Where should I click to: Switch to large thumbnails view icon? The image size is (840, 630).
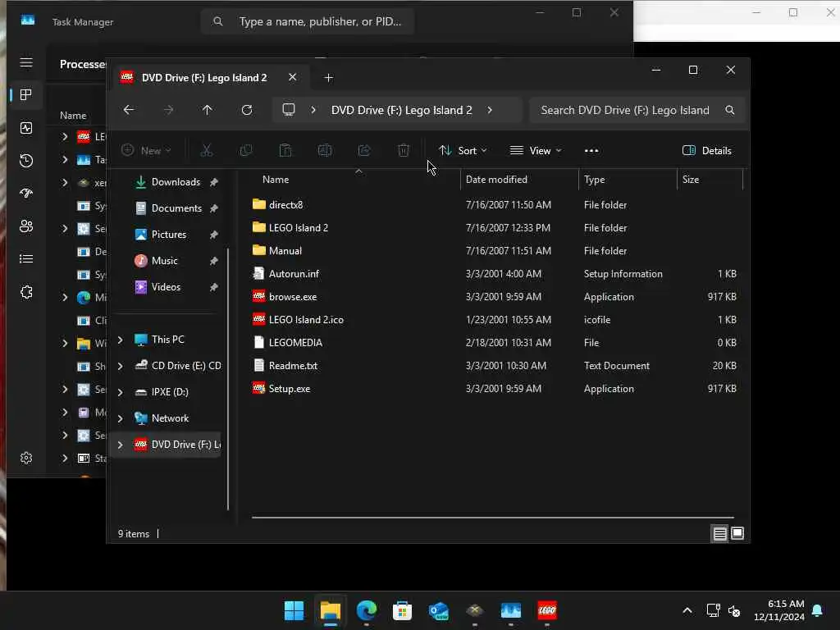tap(737, 533)
